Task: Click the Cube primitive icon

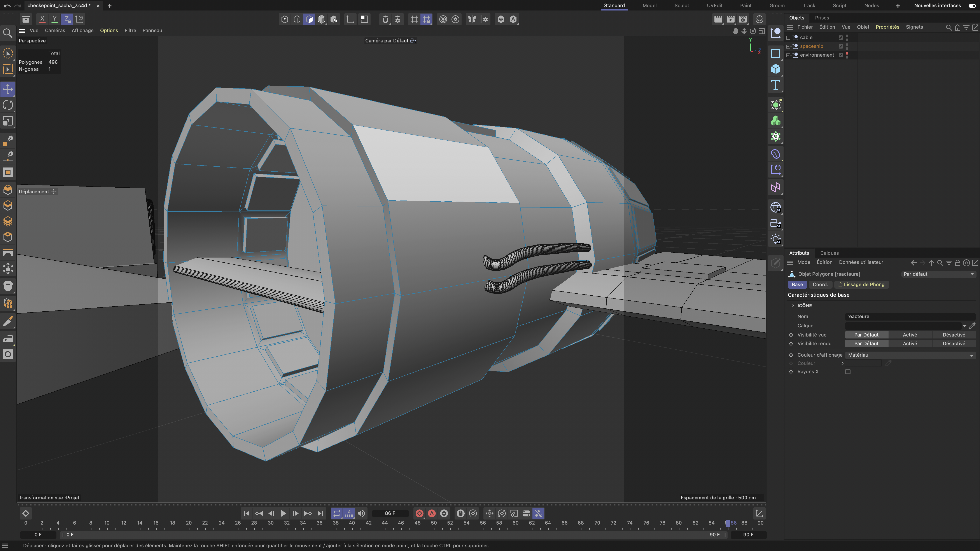Action: pyautogui.click(x=775, y=69)
